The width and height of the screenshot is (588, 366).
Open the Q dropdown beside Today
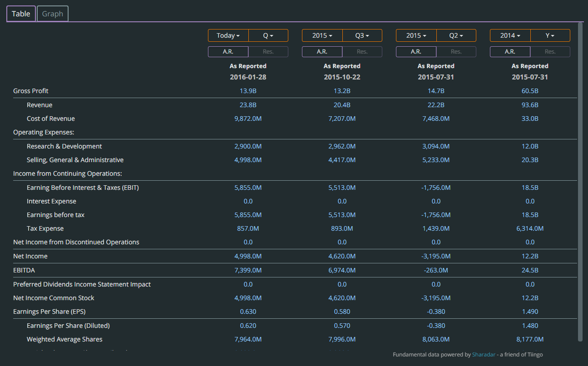point(268,35)
